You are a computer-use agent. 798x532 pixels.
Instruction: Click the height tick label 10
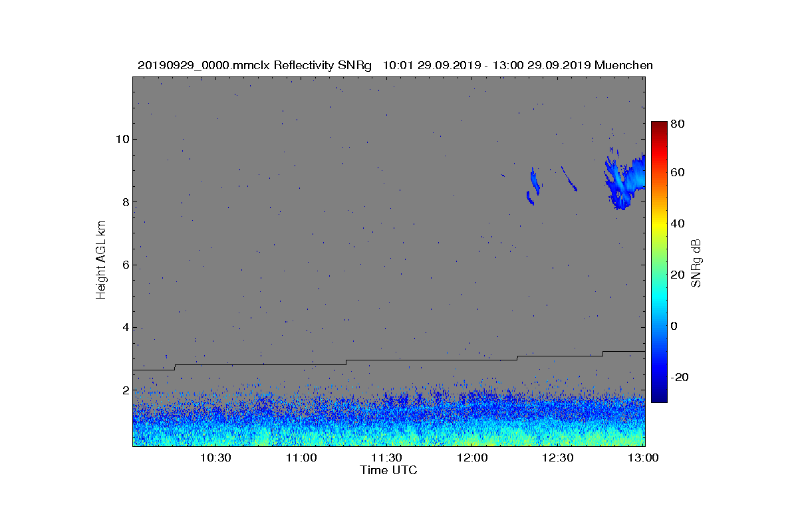click(x=122, y=139)
